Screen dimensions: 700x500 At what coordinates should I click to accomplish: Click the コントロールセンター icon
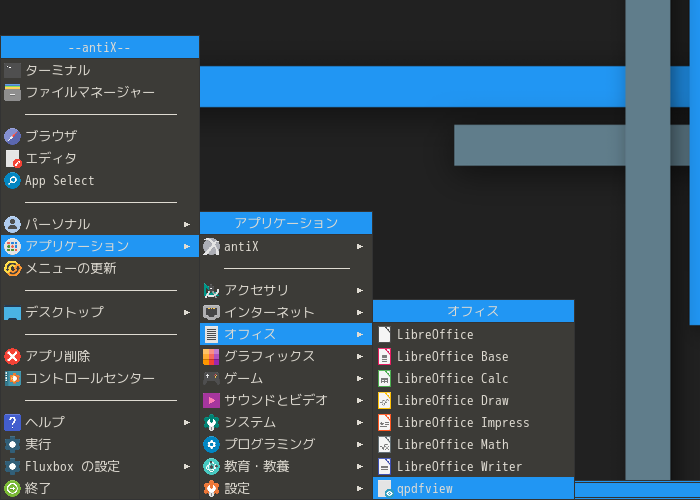click(12, 378)
